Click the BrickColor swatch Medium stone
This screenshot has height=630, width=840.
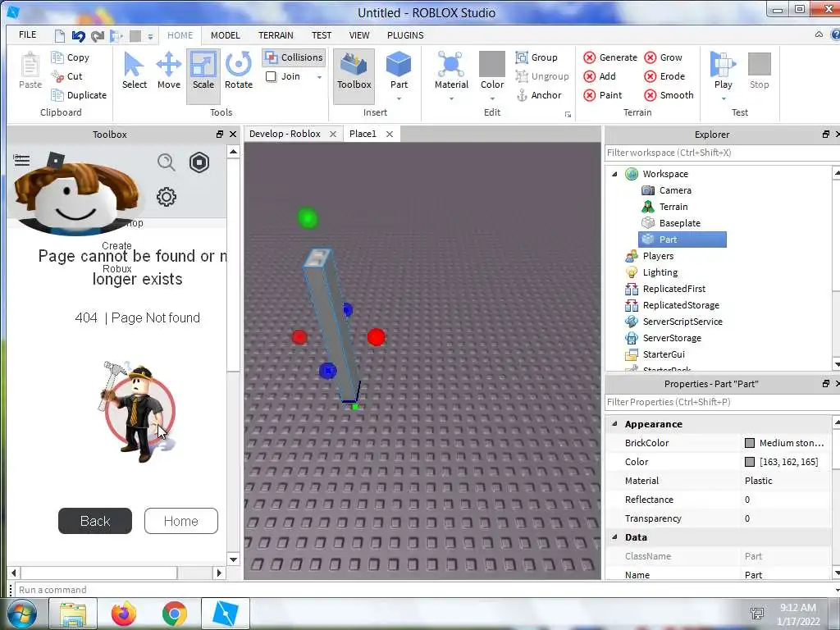(x=750, y=443)
